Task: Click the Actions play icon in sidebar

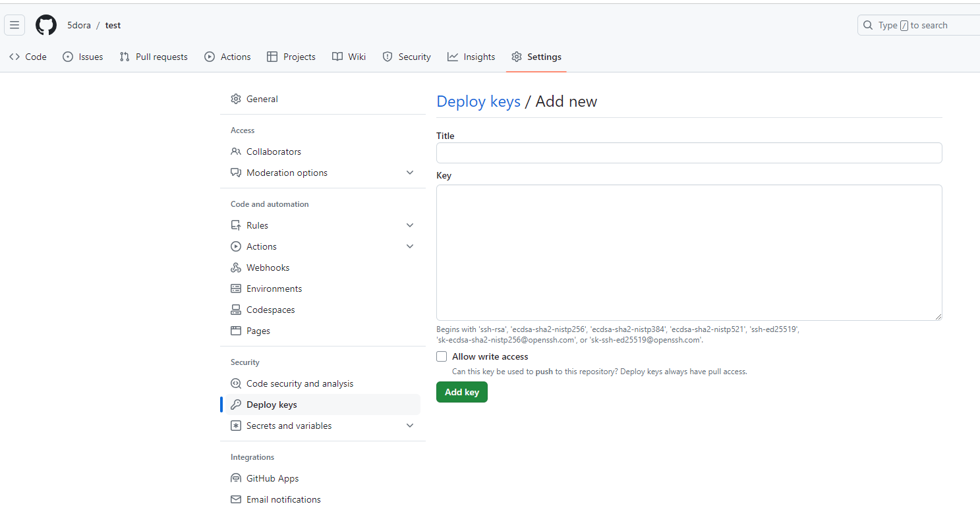Action: (236, 246)
